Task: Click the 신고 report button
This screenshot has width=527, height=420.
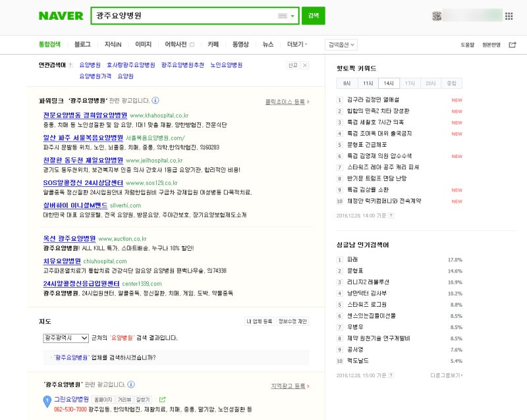Action: (292, 65)
